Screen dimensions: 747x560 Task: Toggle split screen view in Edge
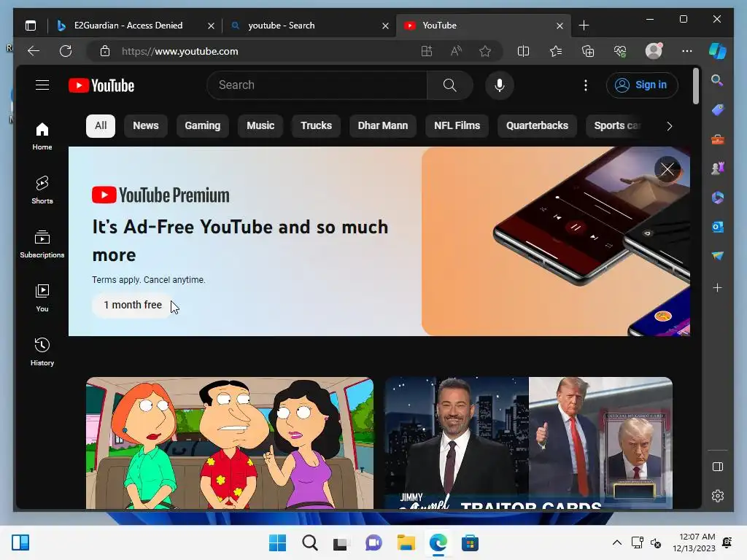coord(523,52)
